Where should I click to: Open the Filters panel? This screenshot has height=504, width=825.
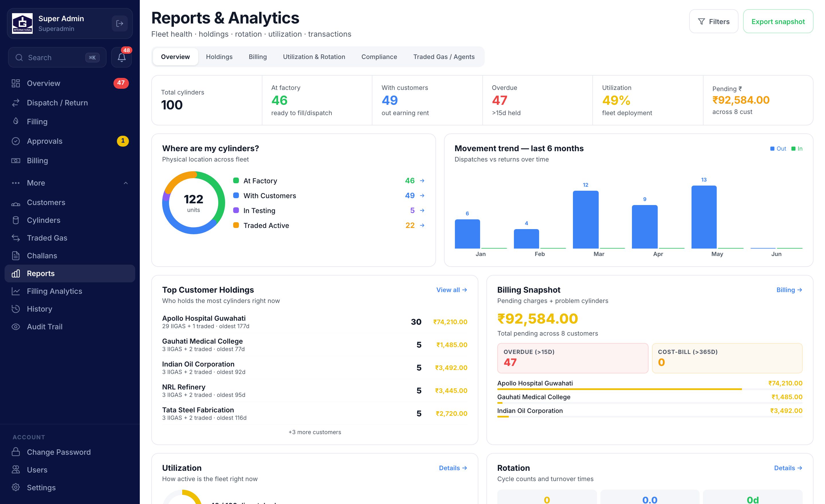tap(714, 21)
